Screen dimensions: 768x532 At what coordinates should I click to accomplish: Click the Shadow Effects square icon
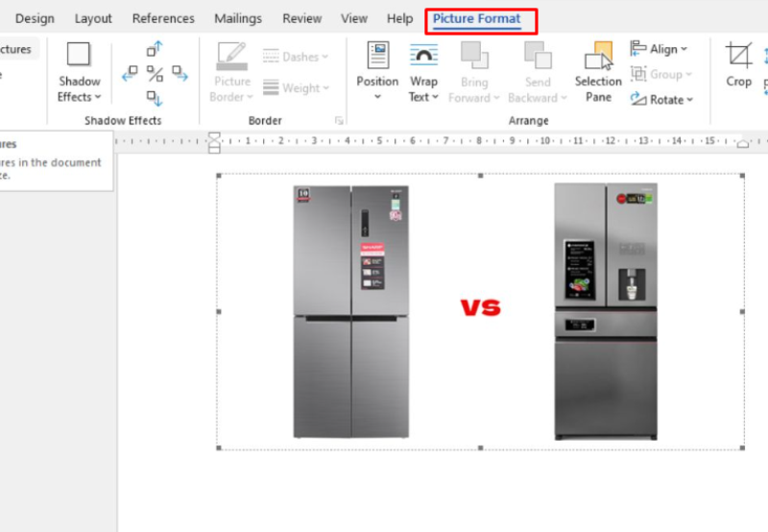point(79,54)
